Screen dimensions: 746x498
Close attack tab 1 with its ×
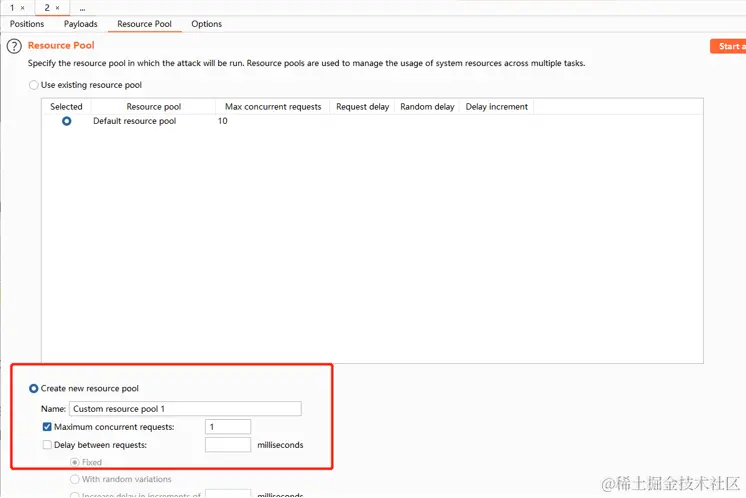click(23, 8)
